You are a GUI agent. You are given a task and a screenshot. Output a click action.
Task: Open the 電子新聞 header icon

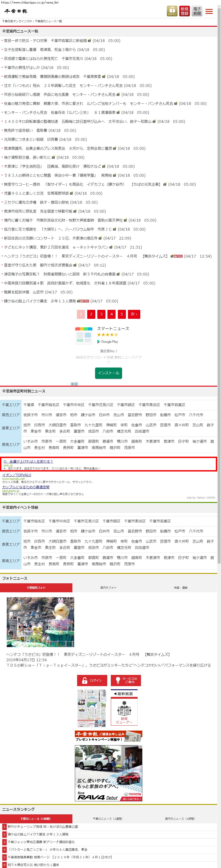pos(197,11)
